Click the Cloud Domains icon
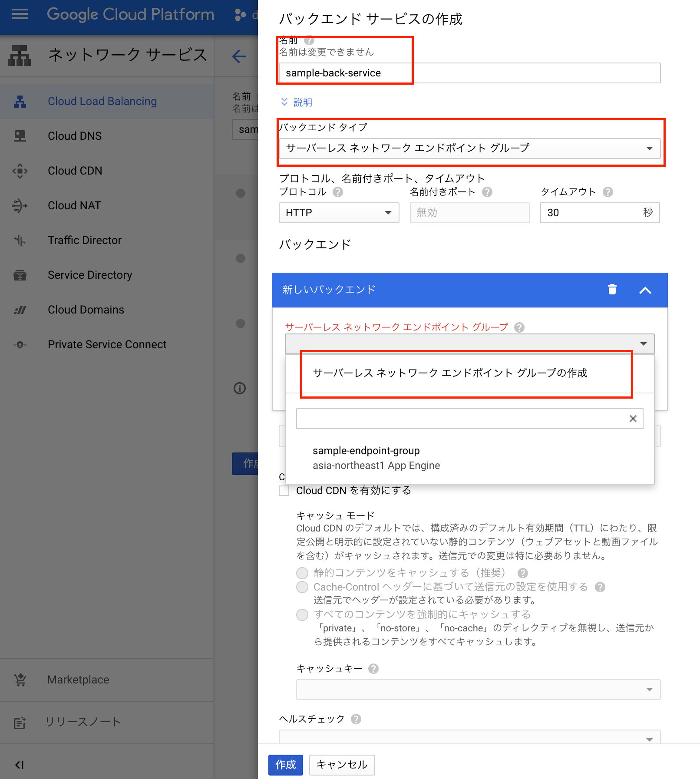The height and width of the screenshot is (779, 700). (20, 310)
